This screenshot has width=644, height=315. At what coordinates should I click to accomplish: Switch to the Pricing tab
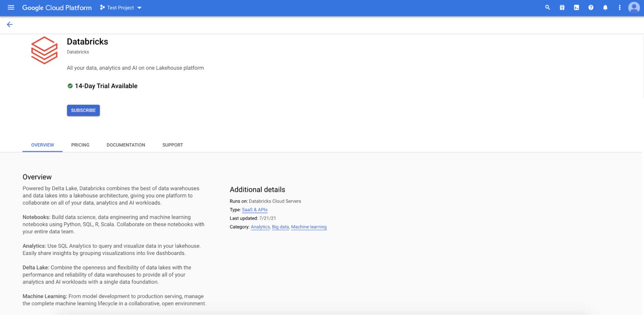(80, 145)
